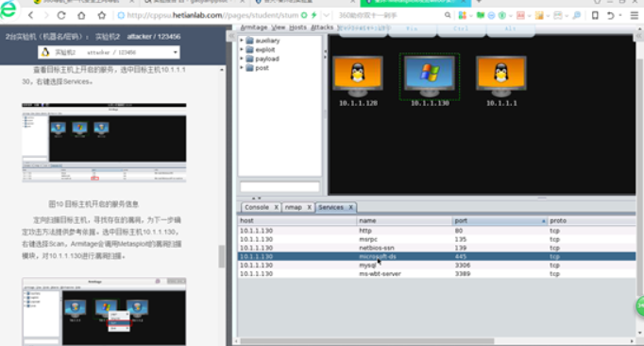Click the Linux penguin icon in machine selector

(x=45, y=52)
